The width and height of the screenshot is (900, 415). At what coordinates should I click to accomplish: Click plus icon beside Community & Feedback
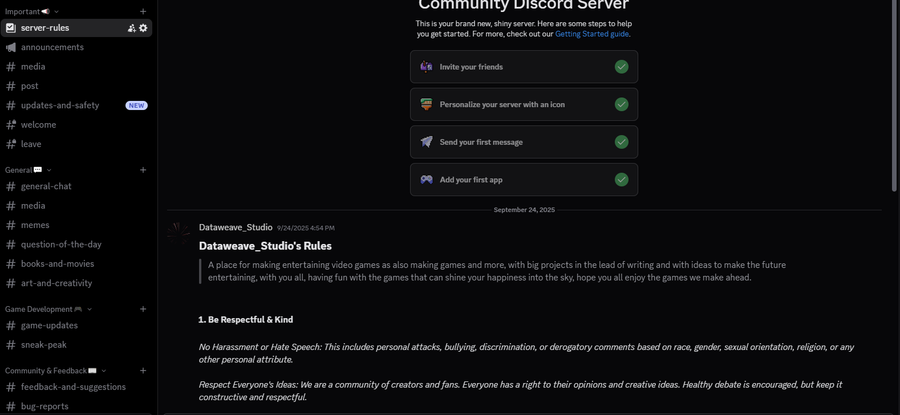tap(143, 371)
